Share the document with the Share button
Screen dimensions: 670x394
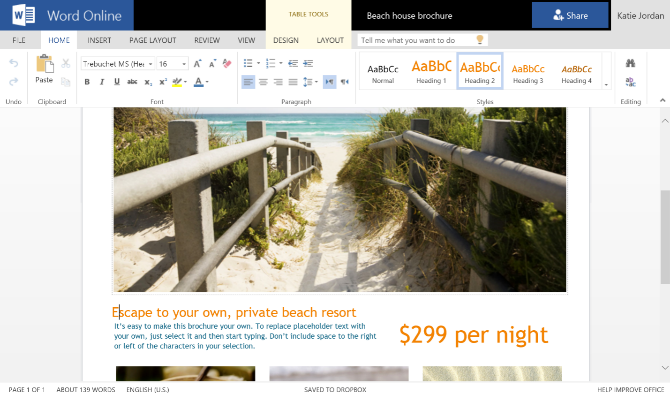[570, 15]
